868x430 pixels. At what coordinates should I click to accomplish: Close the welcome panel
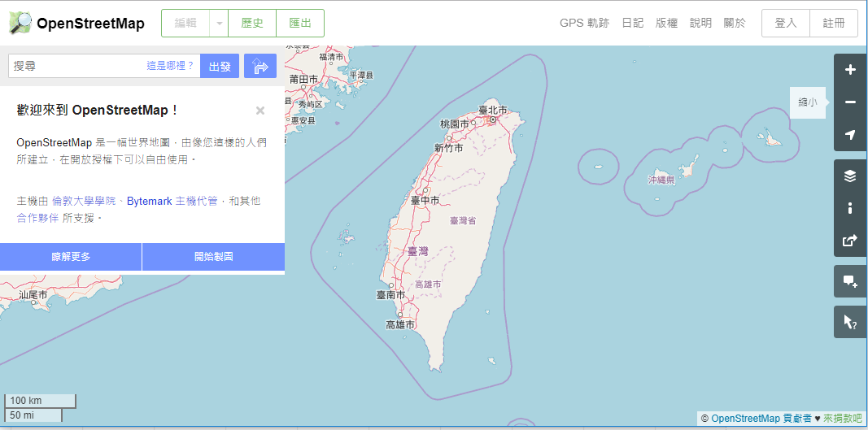click(x=260, y=111)
